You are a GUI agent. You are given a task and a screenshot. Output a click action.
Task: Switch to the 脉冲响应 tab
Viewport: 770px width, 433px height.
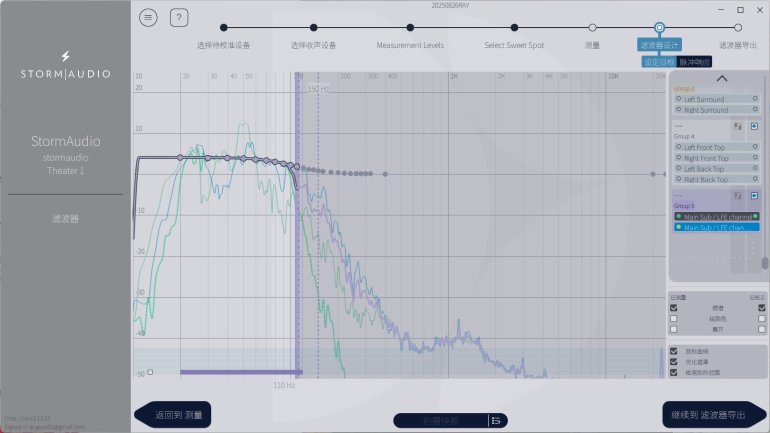point(694,62)
